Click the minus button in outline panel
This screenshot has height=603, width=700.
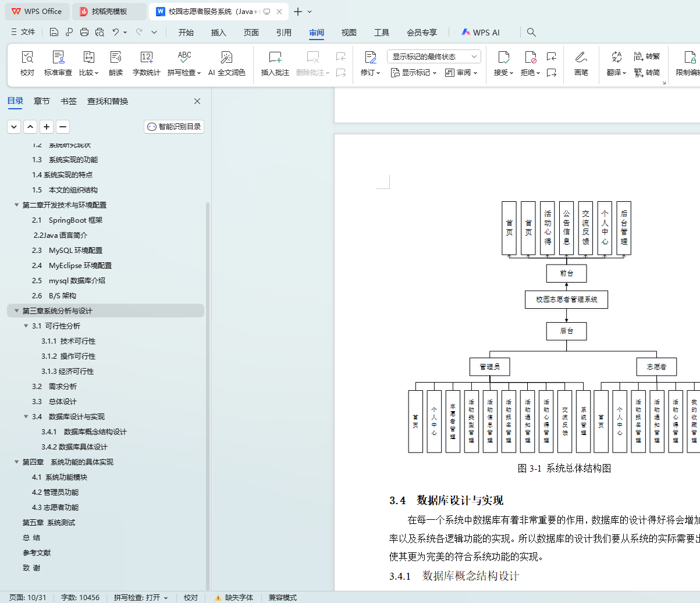tap(63, 126)
